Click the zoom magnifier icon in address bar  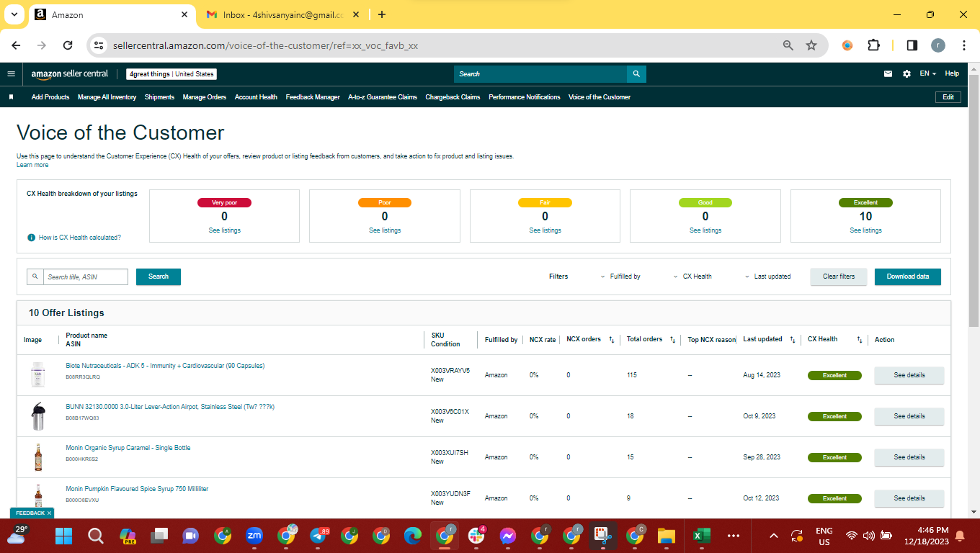[788, 45]
